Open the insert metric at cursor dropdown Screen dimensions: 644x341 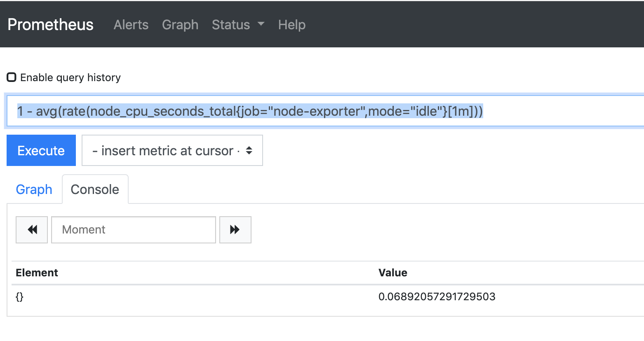pyautogui.click(x=172, y=150)
